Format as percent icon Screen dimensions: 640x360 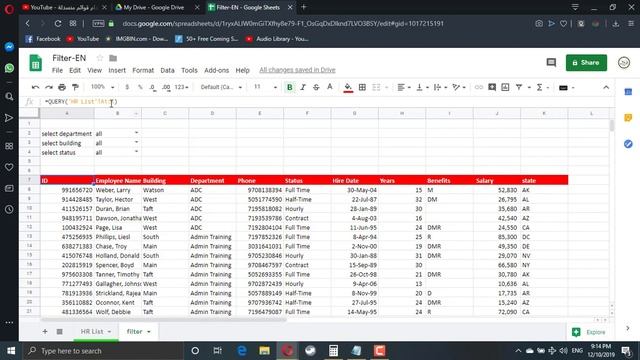[x=140, y=87]
